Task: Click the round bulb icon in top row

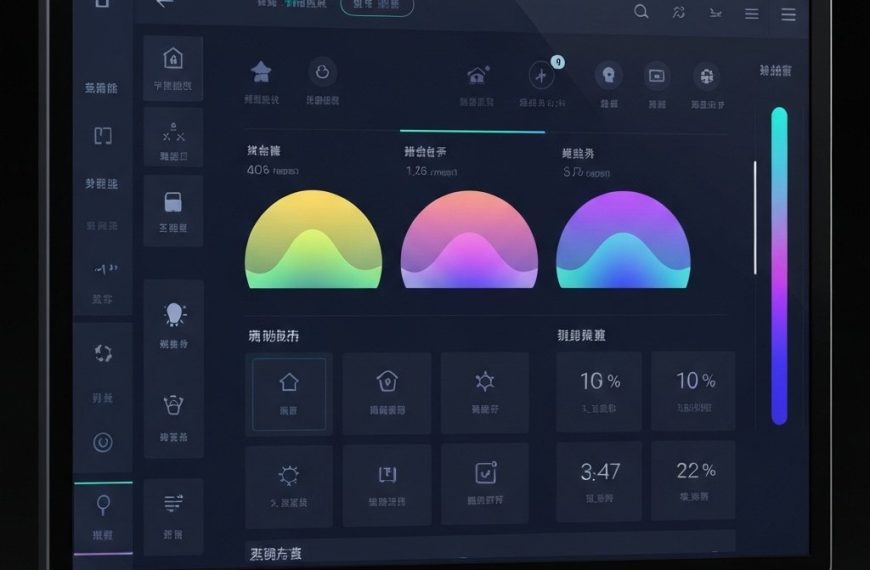Action: click(608, 75)
